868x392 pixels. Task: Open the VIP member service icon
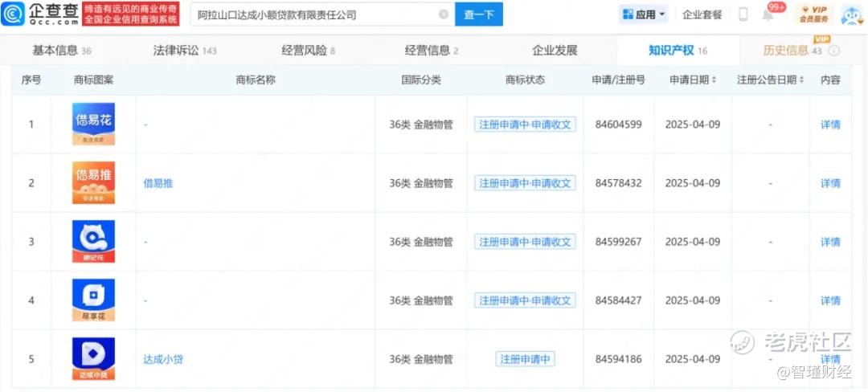tap(813, 14)
